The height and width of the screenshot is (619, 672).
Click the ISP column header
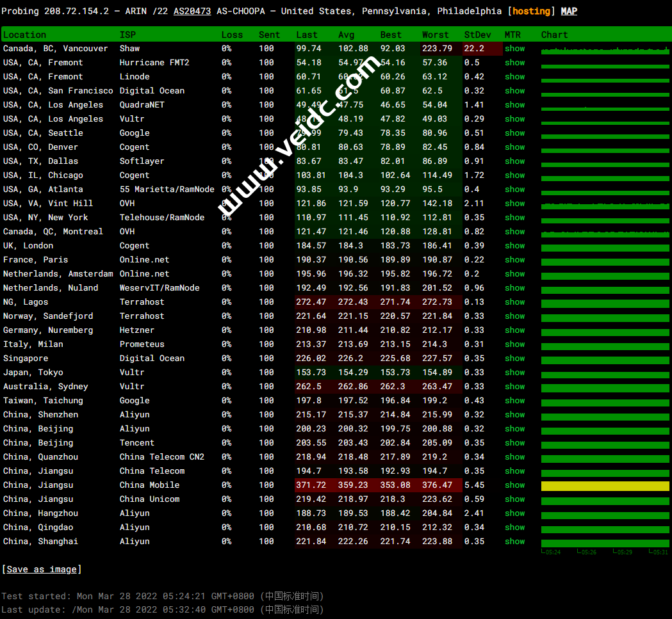point(127,35)
